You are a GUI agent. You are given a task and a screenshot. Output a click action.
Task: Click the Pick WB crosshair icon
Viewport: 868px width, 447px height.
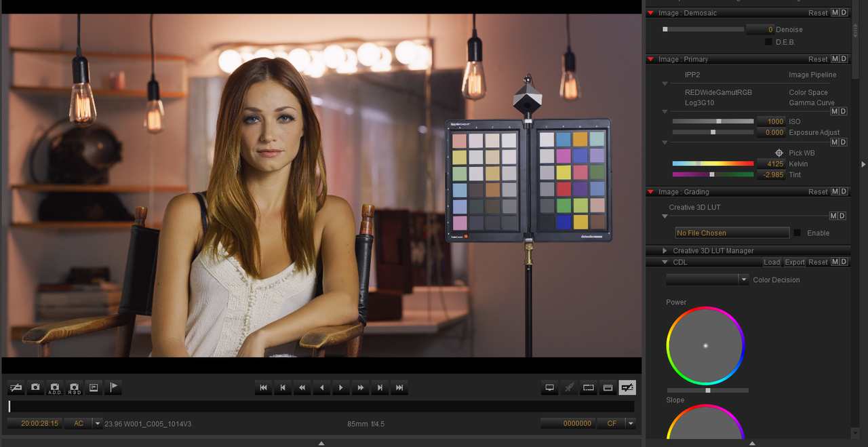click(779, 153)
